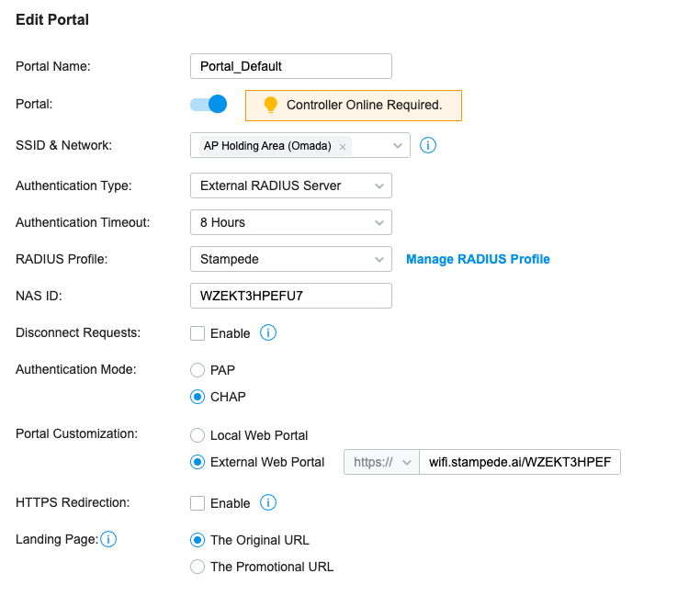This screenshot has width=700, height=596.
Task: Toggle the Portal switch off
Action: [x=209, y=104]
